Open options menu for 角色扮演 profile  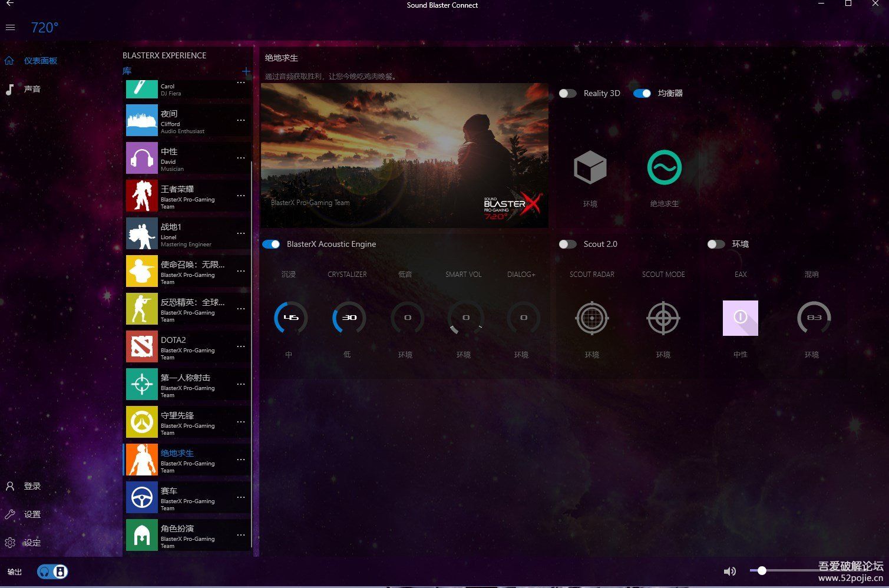(241, 535)
